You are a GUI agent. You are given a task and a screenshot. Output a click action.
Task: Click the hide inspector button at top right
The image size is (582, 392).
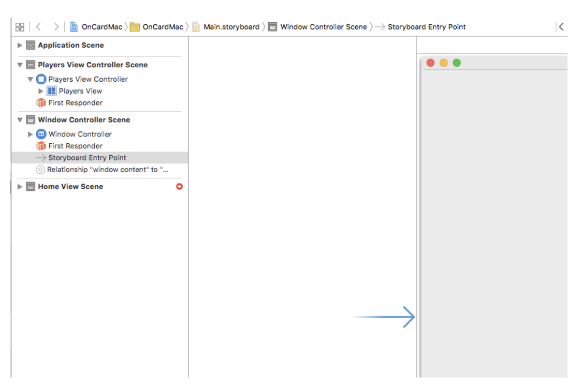click(x=561, y=26)
